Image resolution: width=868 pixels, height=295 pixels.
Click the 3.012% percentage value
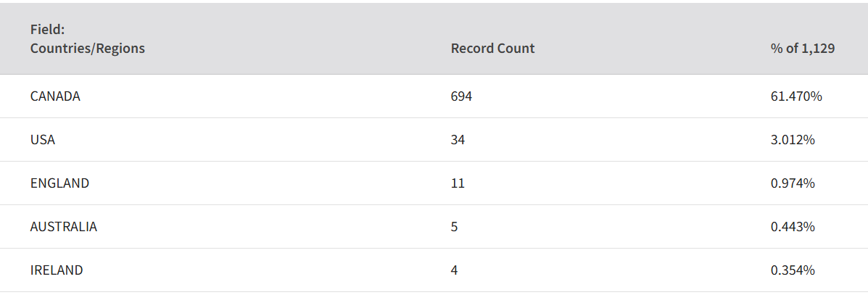coord(793,140)
